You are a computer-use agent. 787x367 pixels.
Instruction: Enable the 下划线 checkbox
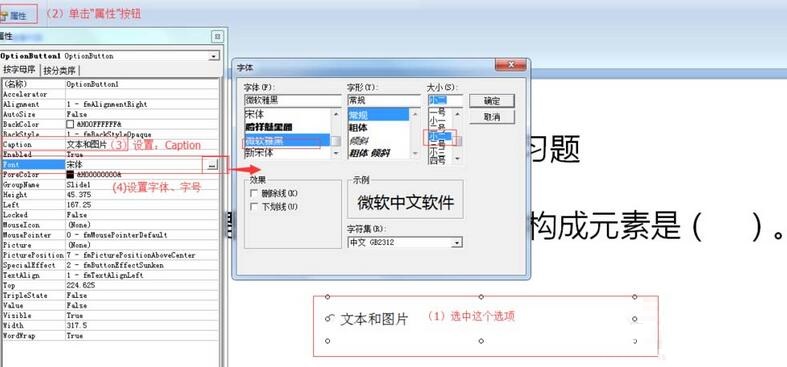[x=253, y=207]
